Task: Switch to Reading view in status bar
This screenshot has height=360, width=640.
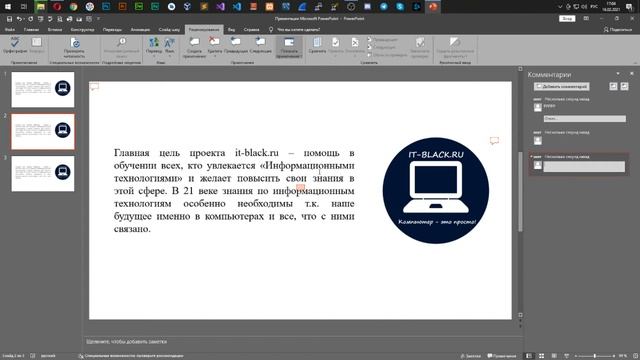Action: coord(554,356)
